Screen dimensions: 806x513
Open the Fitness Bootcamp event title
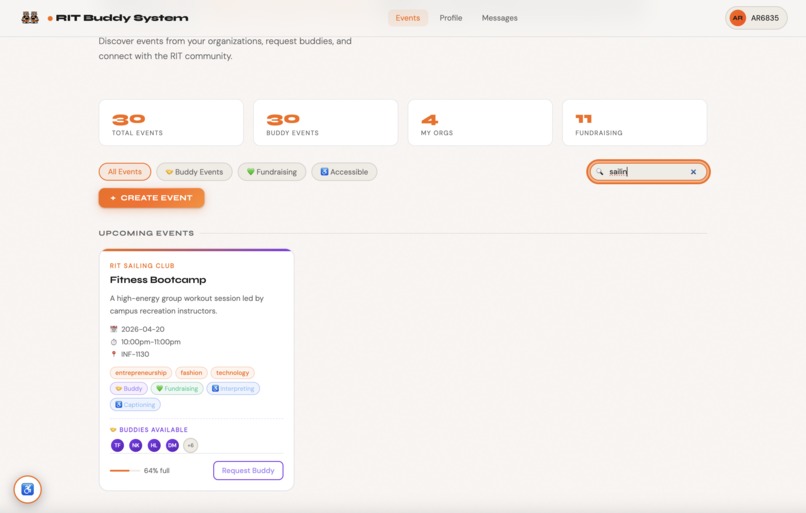click(158, 280)
